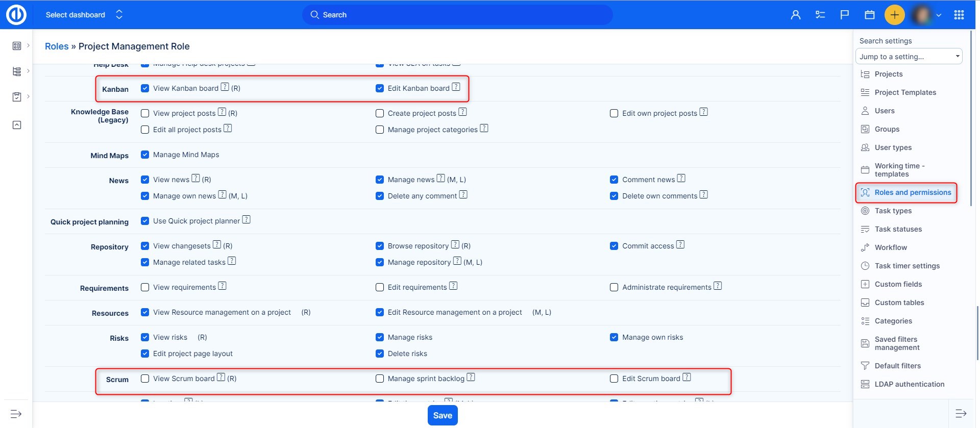Click the Save button
Viewport: 980px width, 428px height.
click(x=443, y=415)
